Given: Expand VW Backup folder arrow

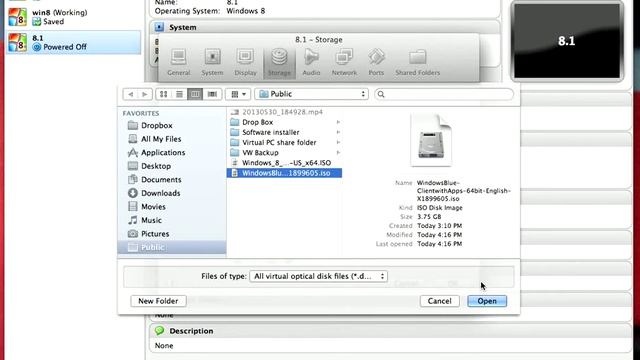Looking at the screenshot, I should click(x=338, y=153).
